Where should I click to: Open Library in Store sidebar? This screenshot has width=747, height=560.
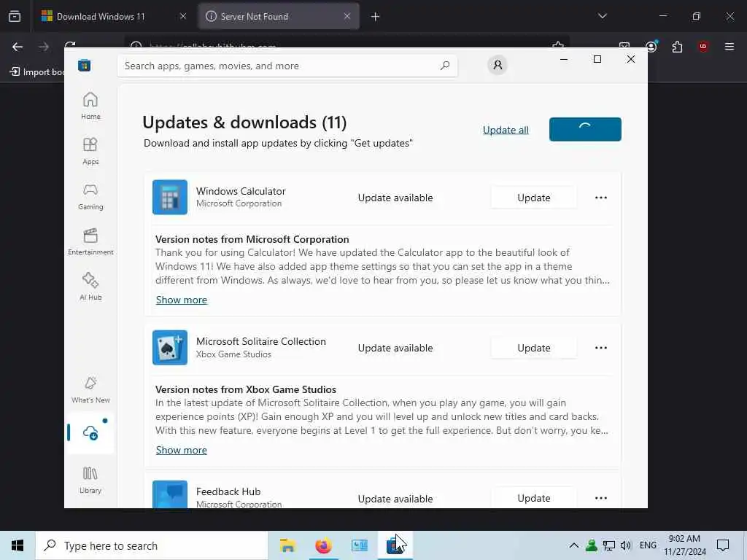[90, 480]
